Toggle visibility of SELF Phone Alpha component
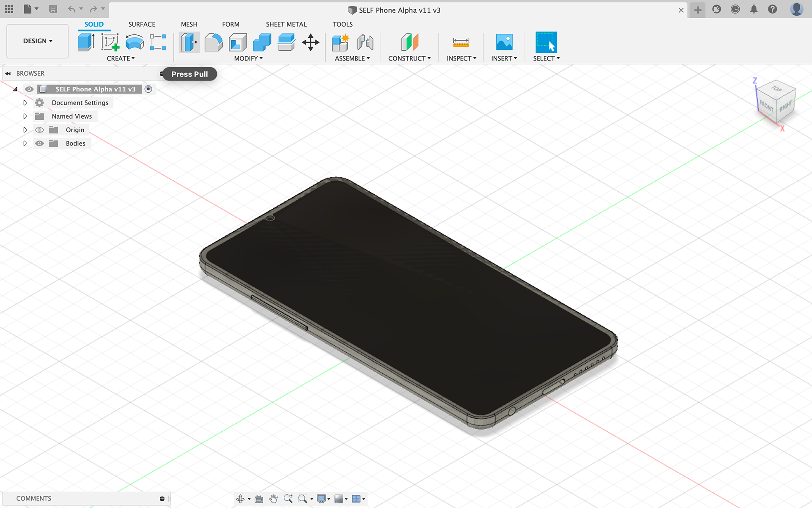 click(x=29, y=89)
